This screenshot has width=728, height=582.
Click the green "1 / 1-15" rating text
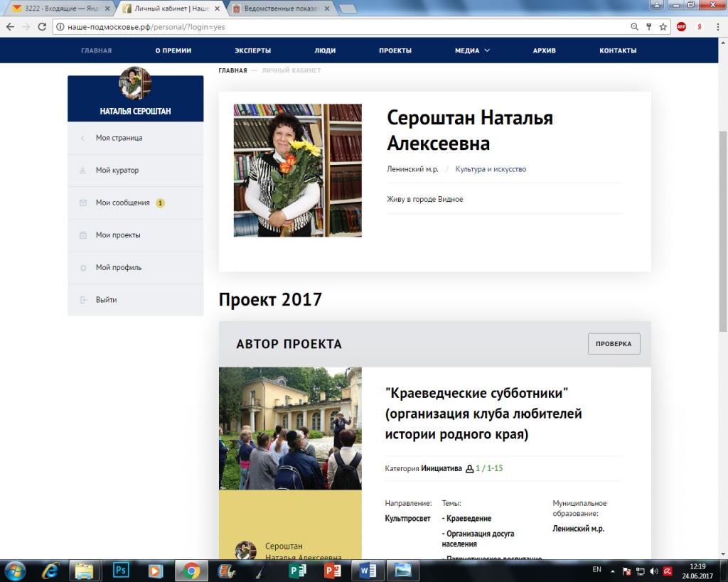(489, 468)
